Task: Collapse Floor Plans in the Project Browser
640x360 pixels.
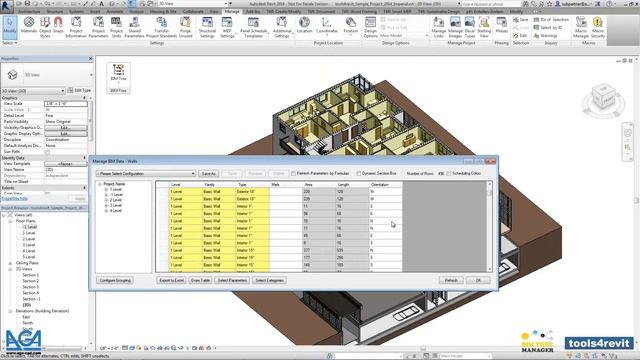Action: point(11,221)
